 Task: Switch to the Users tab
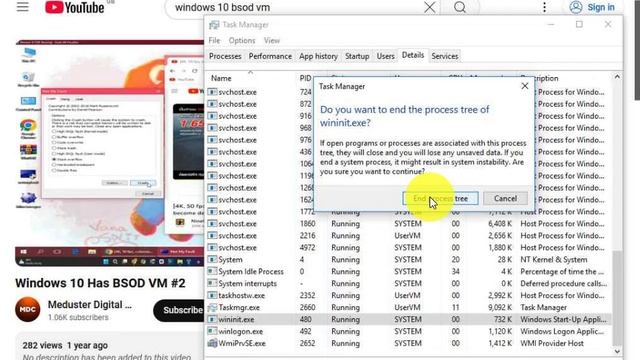click(x=385, y=56)
